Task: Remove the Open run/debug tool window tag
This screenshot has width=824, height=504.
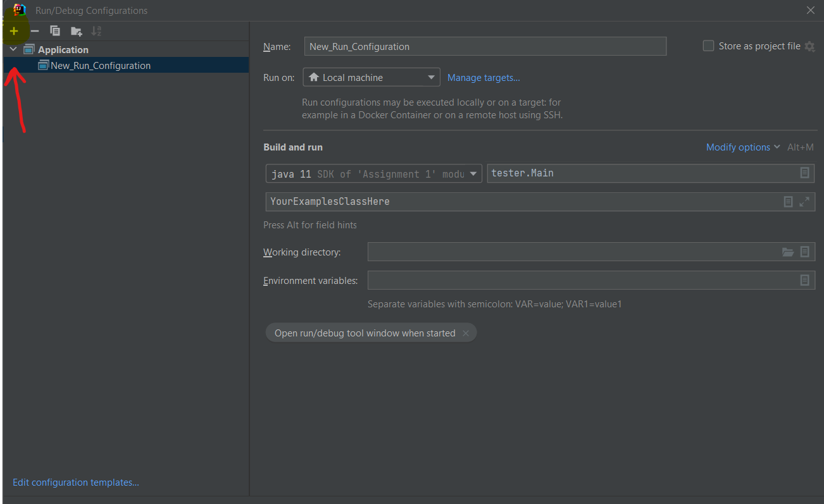Action: (466, 333)
